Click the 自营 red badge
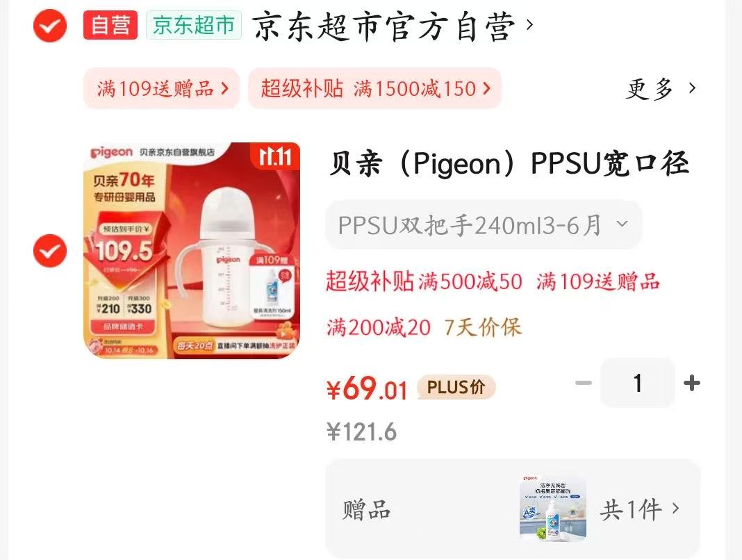The width and height of the screenshot is (742, 560). tap(110, 25)
